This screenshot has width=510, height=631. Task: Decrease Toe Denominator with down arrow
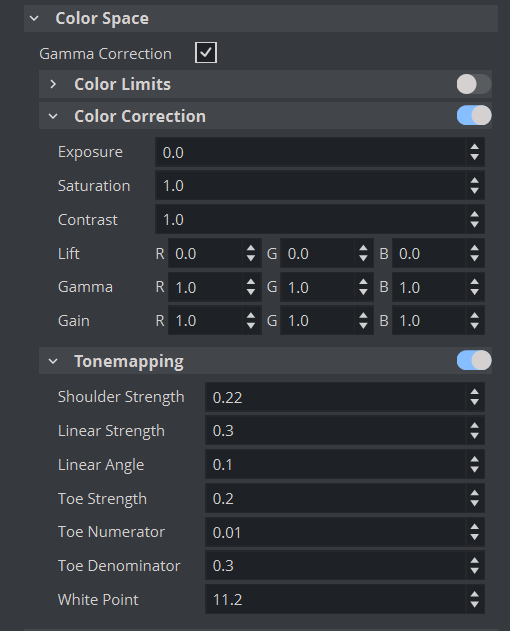tap(475, 570)
